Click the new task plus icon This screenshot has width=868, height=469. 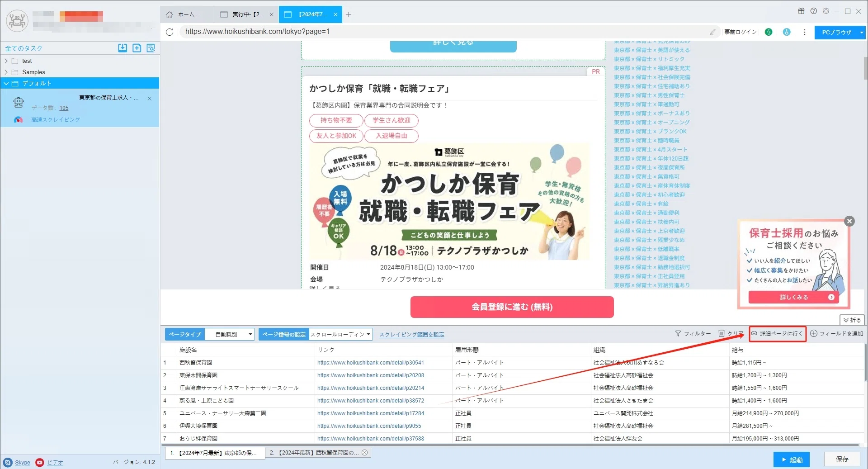(137, 48)
